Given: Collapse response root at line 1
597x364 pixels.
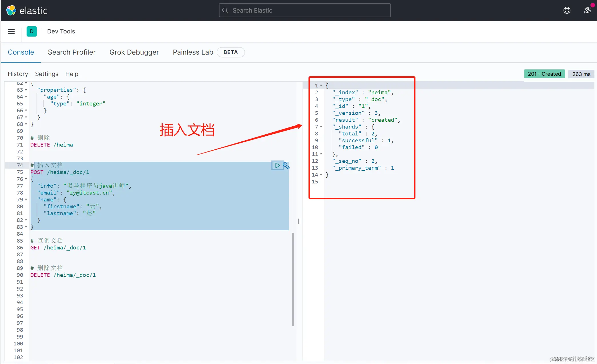Looking at the screenshot, I should click(x=321, y=85).
